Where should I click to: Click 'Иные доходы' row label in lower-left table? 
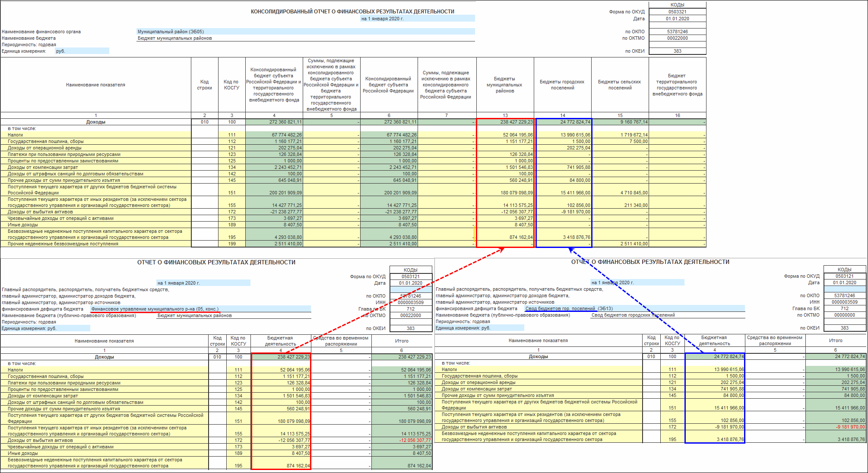click(22, 453)
